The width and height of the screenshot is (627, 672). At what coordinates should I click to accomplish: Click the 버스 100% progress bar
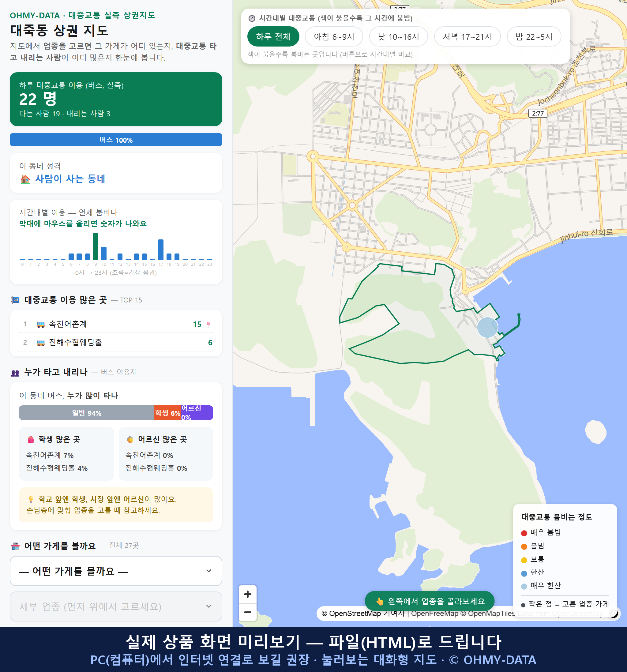click(116, 140)
